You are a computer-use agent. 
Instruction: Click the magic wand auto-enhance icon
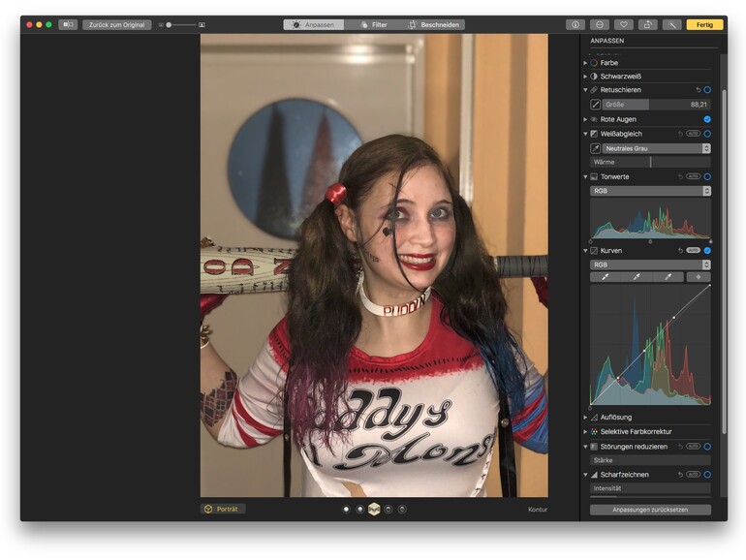tap(671, 24)
